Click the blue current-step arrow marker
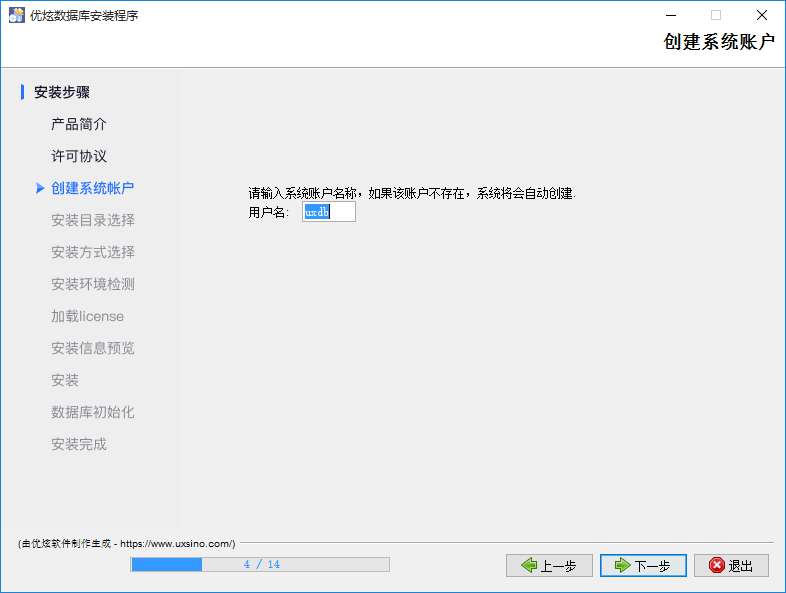This screenshot has height=593, width=786. tap(39, 188)
